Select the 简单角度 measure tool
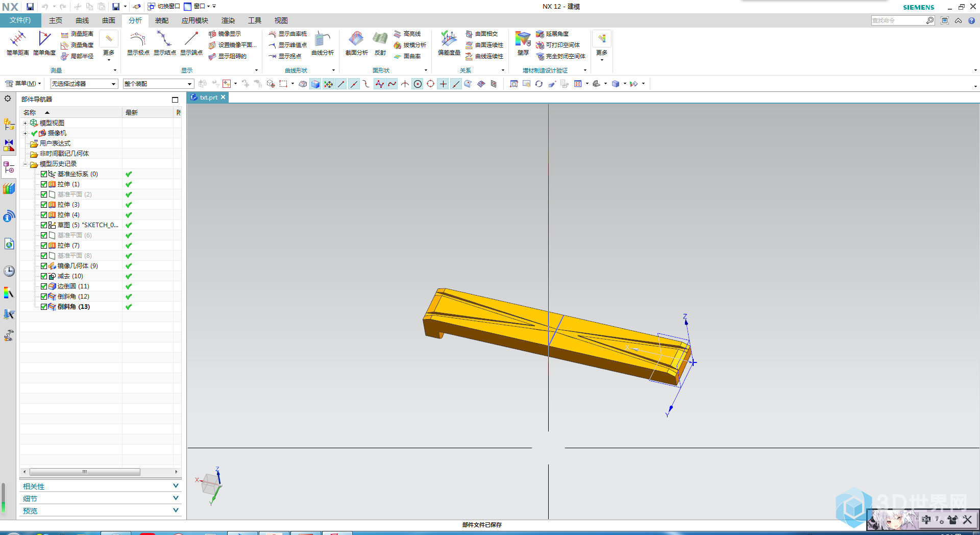Screen dimensions: 980x535 [44, 43]
